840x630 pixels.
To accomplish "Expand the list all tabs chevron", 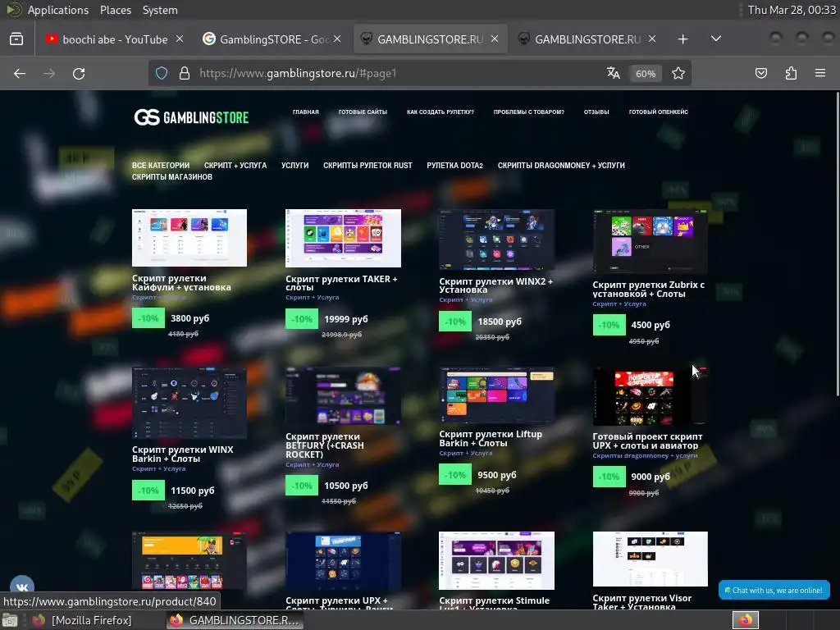I will coord(715,39).
